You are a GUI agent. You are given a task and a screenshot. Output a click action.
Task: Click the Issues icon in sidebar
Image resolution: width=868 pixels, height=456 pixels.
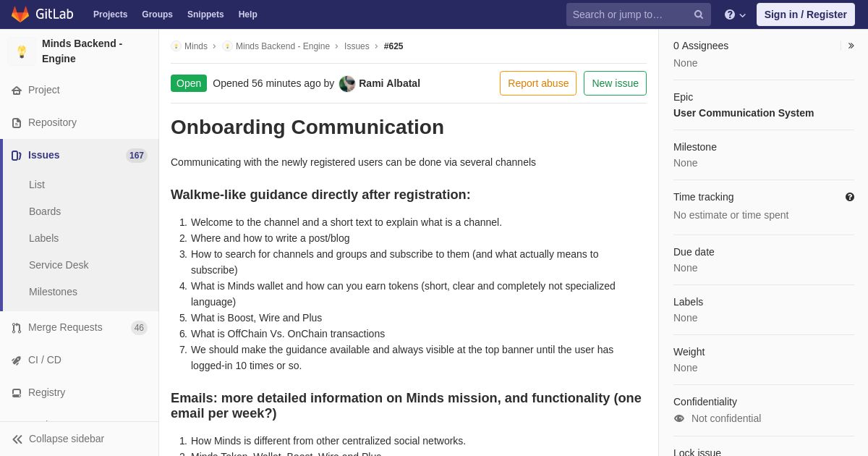17,156
